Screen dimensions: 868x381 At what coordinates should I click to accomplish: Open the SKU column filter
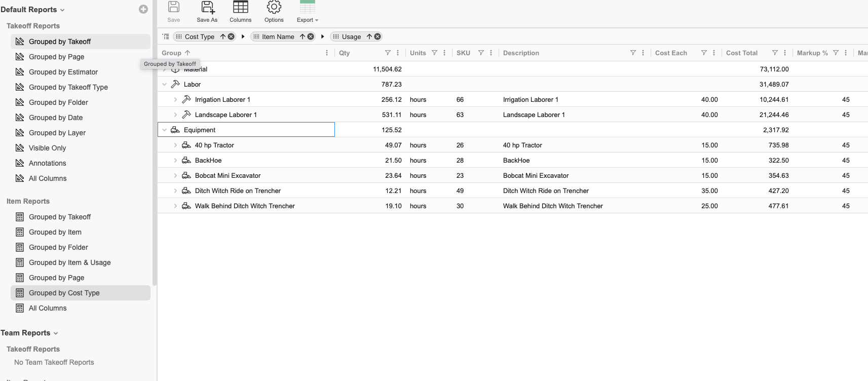click(481, 53)
